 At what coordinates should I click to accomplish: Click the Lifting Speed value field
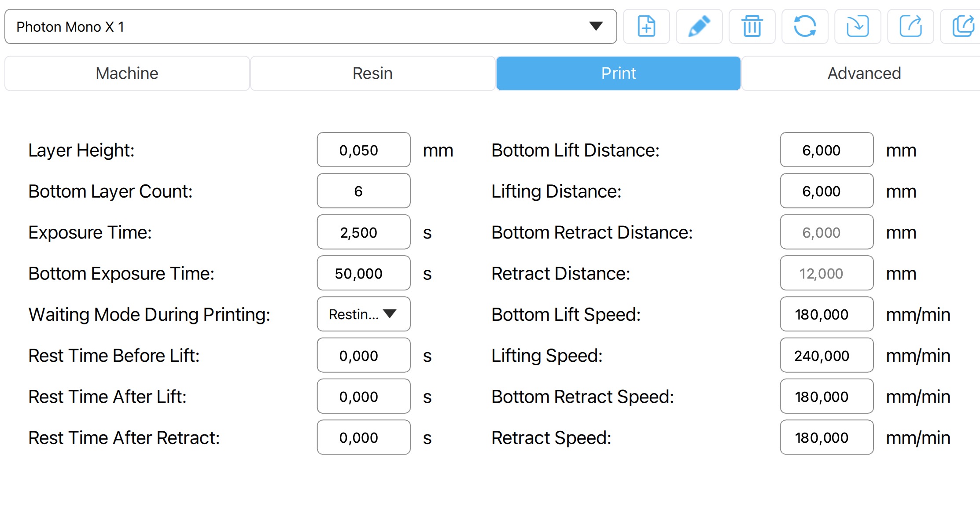point(827,356)
